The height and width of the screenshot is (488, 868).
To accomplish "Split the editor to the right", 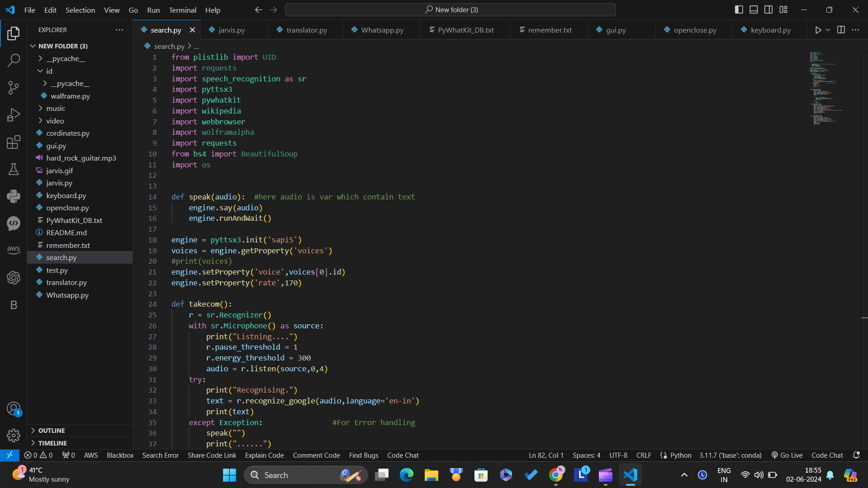I will coord(841,30).
